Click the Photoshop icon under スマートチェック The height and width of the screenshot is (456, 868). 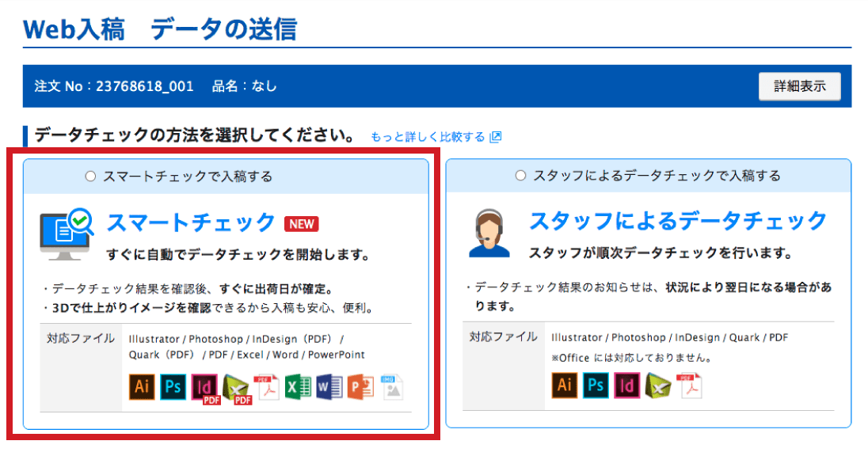173,386
